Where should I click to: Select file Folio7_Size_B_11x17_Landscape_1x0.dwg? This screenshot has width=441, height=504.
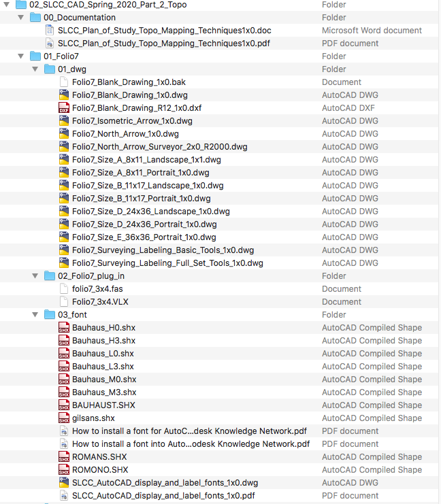(x=148, y=186)
